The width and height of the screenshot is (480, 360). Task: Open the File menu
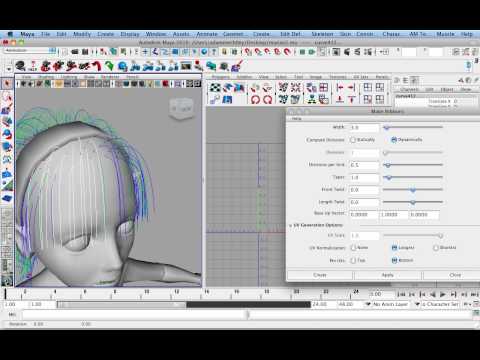pos(45,34)
